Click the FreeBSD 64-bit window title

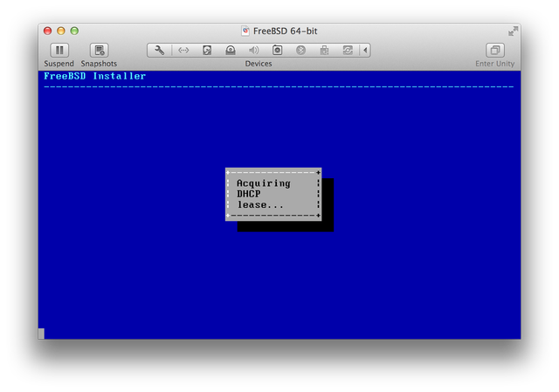[x=286, y=31]
